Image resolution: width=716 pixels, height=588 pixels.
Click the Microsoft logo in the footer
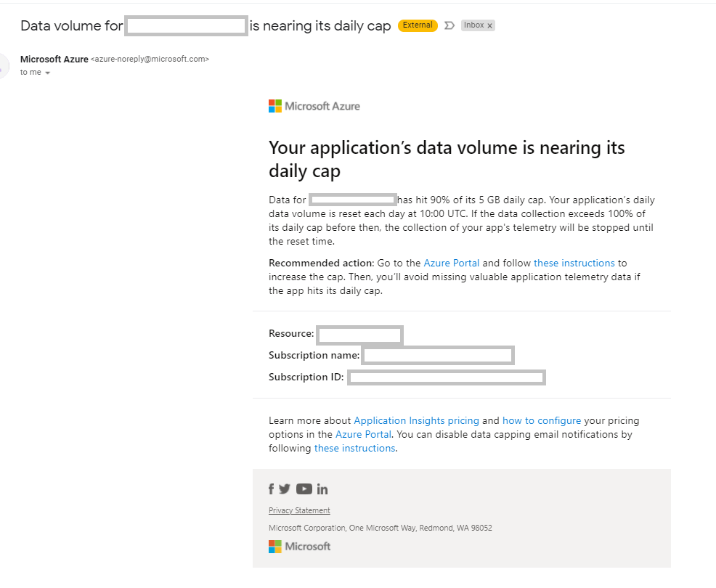tap(299, 546)
